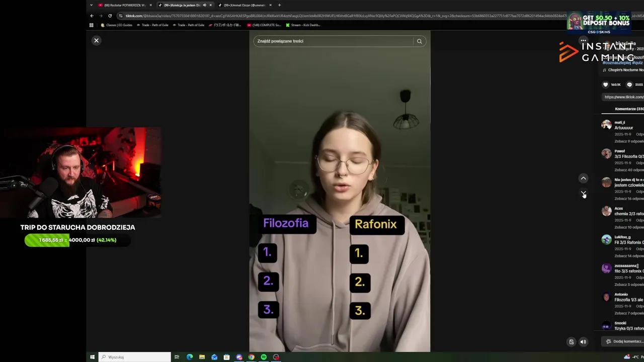
Task: Click the browser back arrow
Action: (92, 16)
